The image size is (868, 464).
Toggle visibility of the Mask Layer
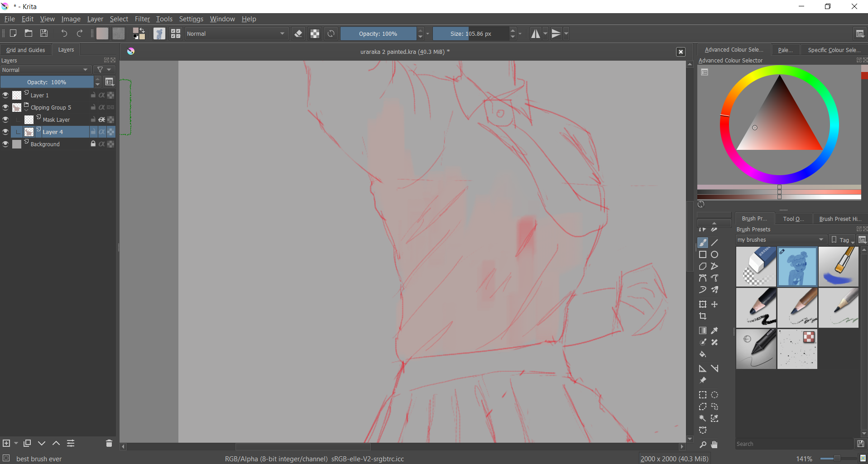click(x=5, y=120)
